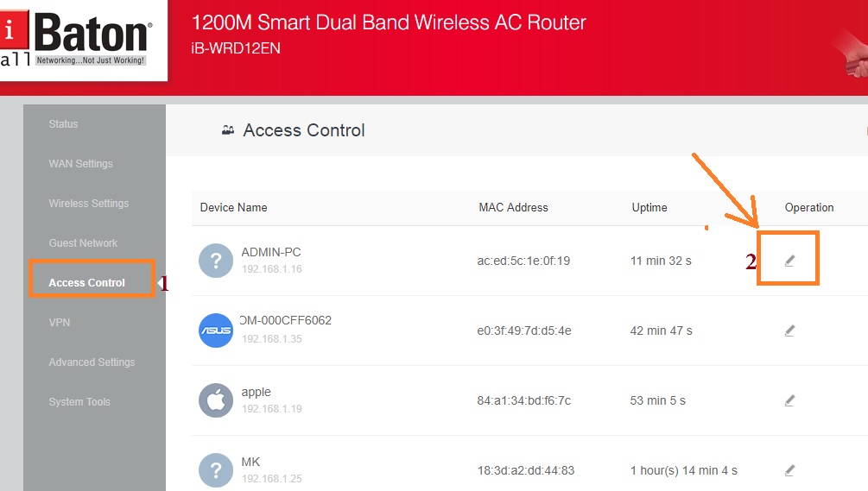Go to System Tools in sidebar
This screenshot has width=868, height=491.
click(x=79, y=402)
